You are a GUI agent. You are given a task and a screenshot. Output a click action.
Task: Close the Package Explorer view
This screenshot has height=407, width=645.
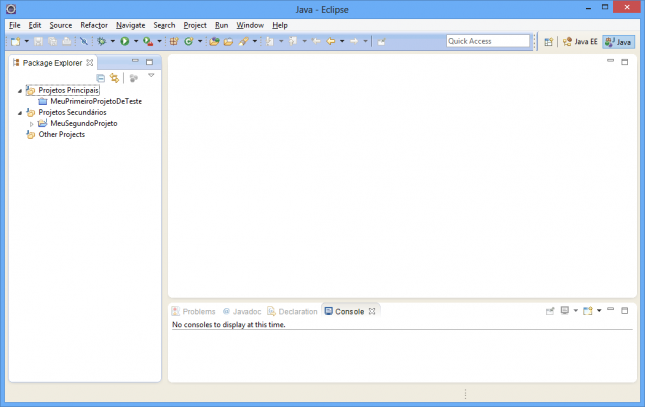[90, 63]
